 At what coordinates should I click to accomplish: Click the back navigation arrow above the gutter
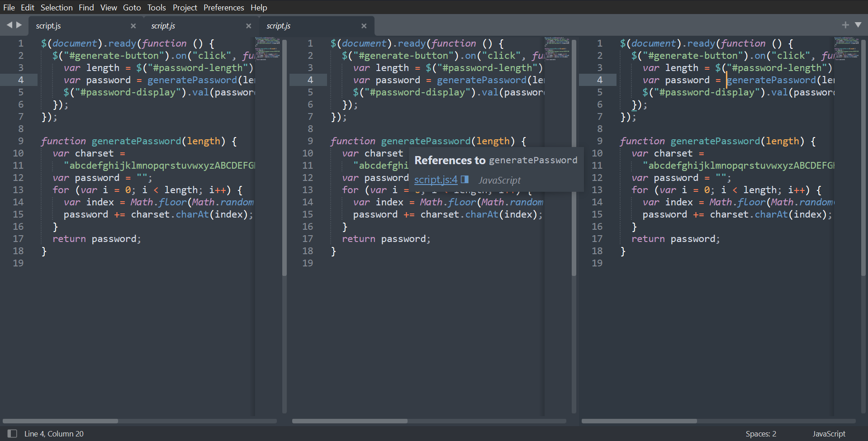click(9, 25)
